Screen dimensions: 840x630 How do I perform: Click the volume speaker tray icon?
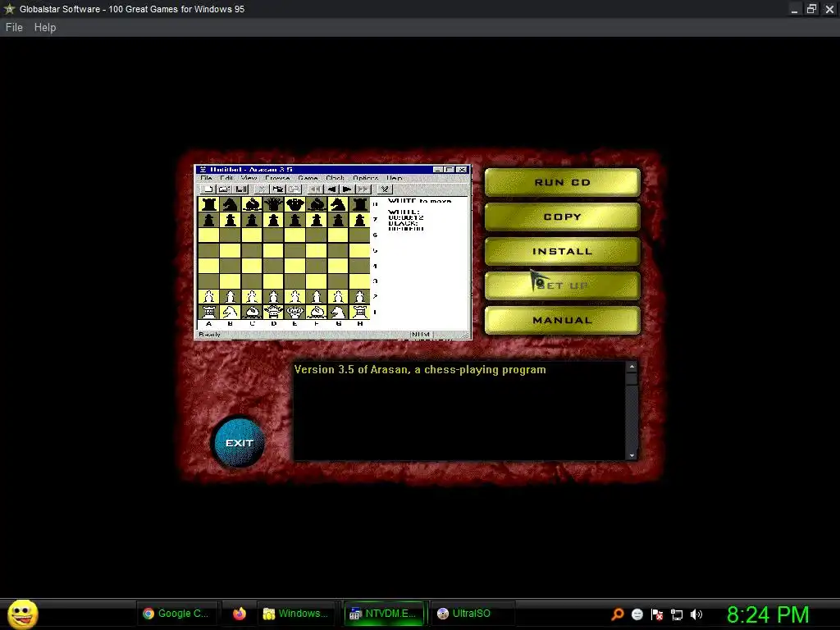696,614
